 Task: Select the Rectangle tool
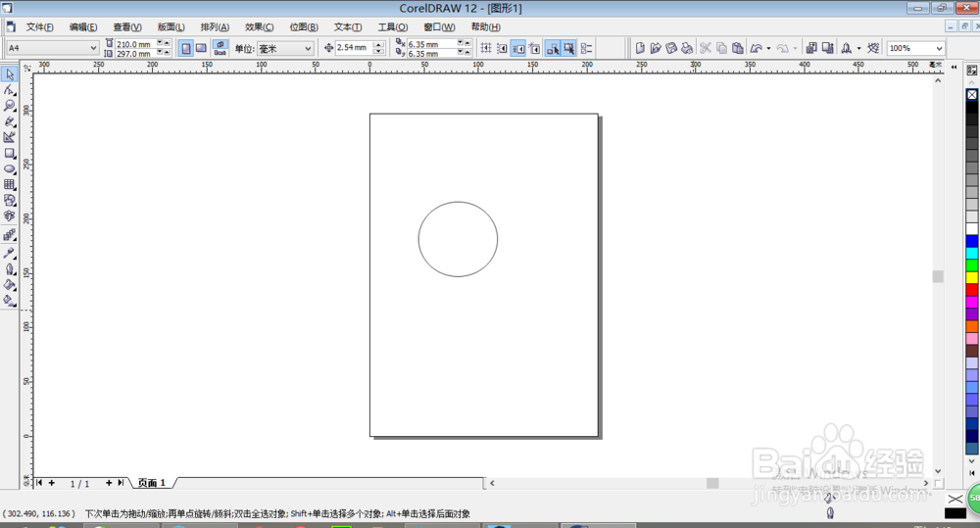point(10,153)
